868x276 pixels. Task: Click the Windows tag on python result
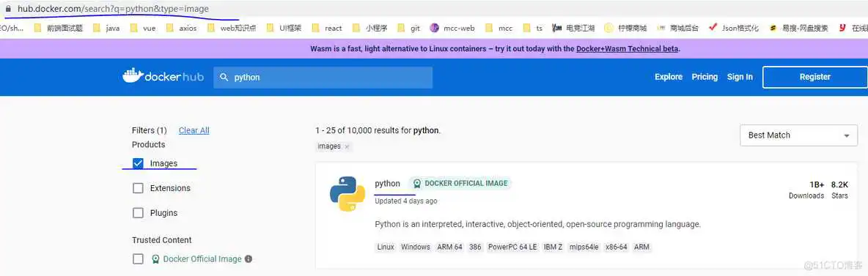tap(415, 247)
